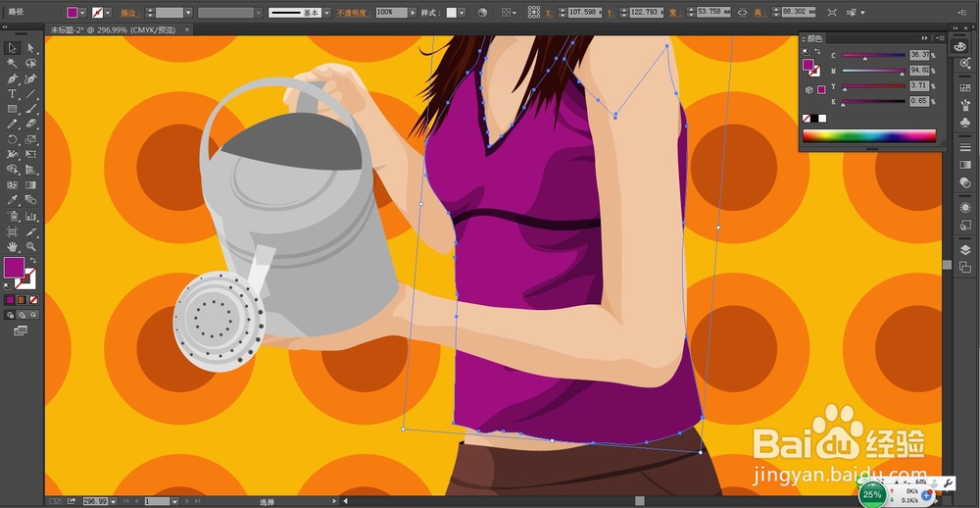
Task: Click the document tab 未标题-2*
Action: (x=113, y=29)
